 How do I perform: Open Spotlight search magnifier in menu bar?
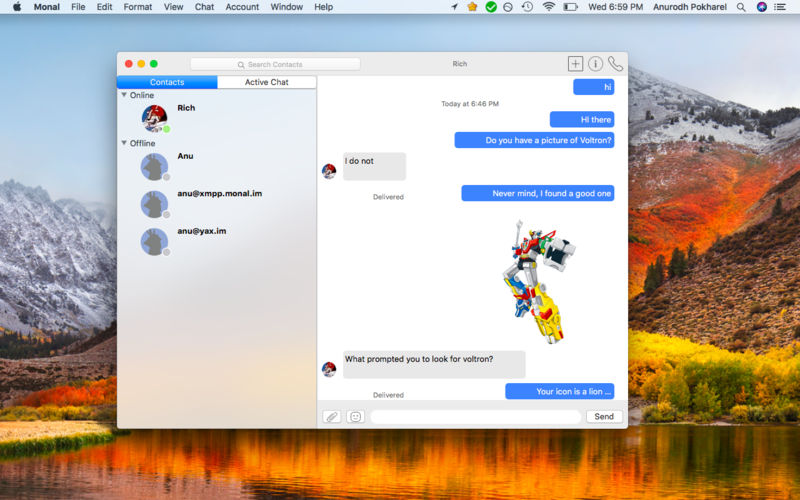[x=741, y=7]
